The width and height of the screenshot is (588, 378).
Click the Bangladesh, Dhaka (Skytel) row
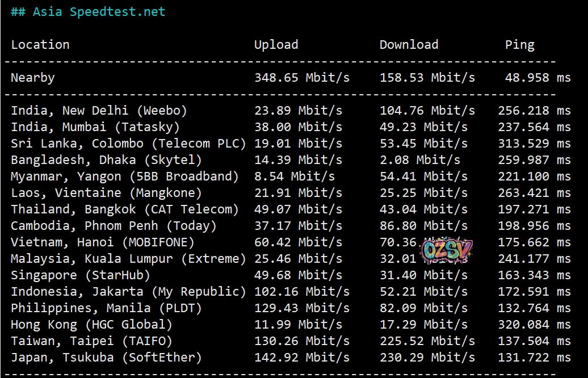coord(106,160)
